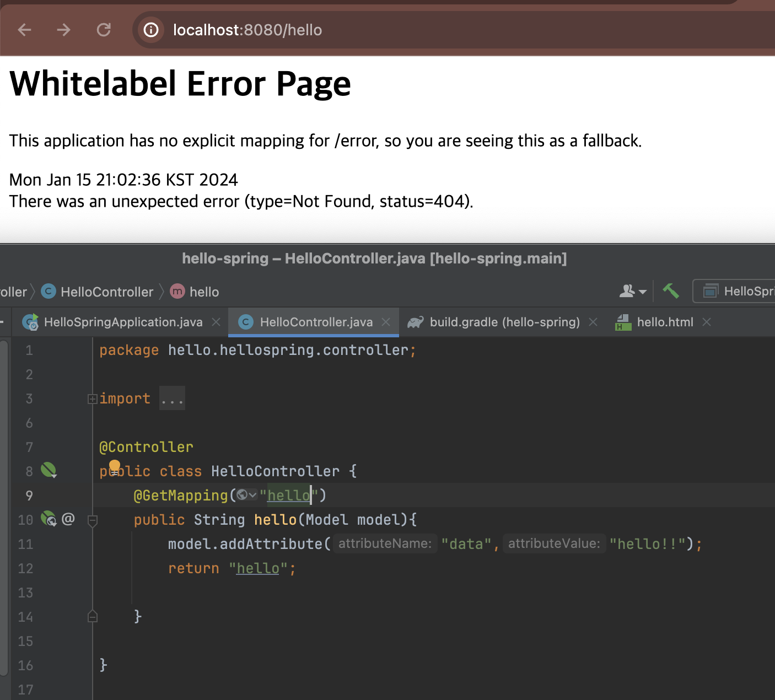The height and width of the screenshot is (700, 775).
Task: Click request mapping gutter icon on line 10
Action: (49, 519)
